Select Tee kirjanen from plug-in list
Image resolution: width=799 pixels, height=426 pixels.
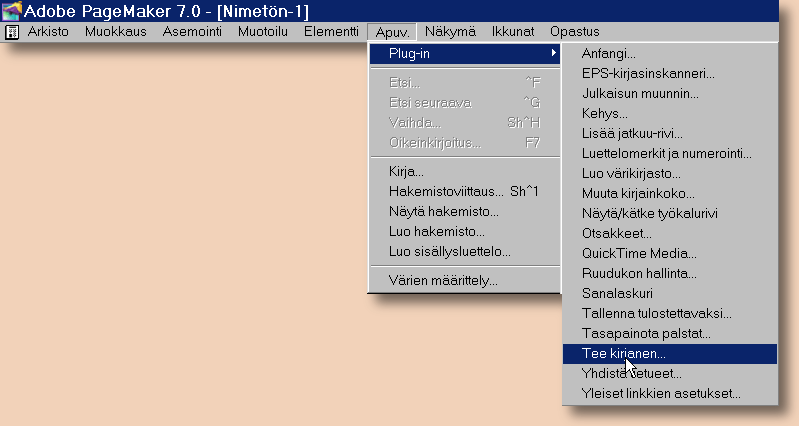point(624,354)
